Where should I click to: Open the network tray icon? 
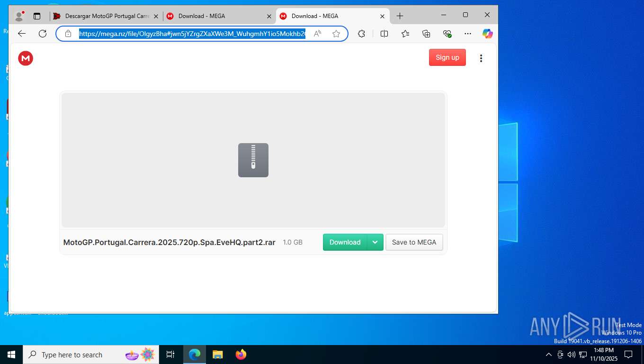point(583,355)
